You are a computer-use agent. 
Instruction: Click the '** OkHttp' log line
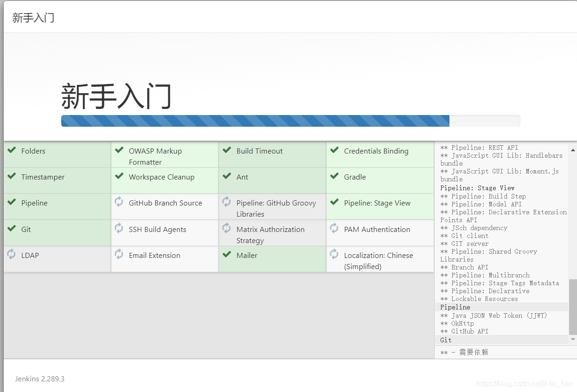pyautogui.click(x=457, y=323)
